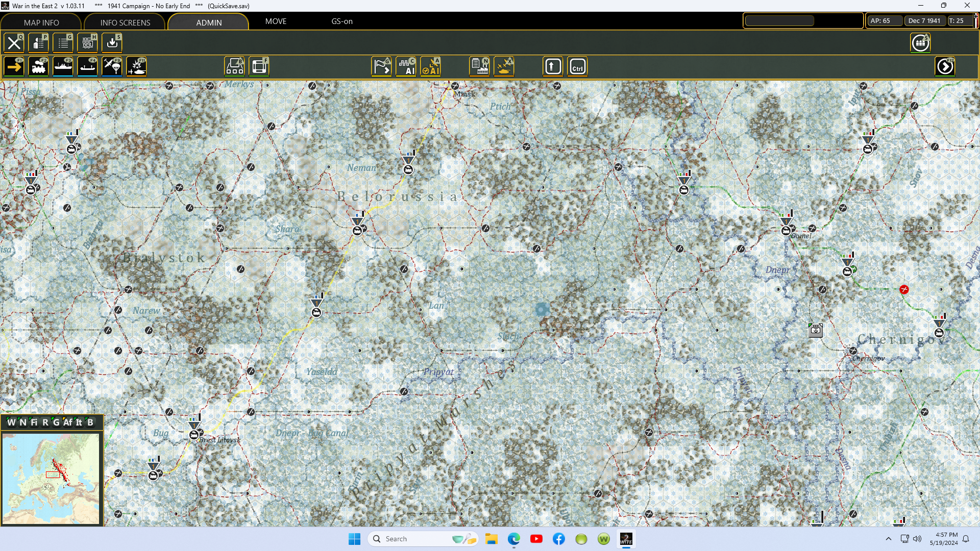Click the GS-on indicator
This screenshot has width=980, height=551.
point(342,21)
